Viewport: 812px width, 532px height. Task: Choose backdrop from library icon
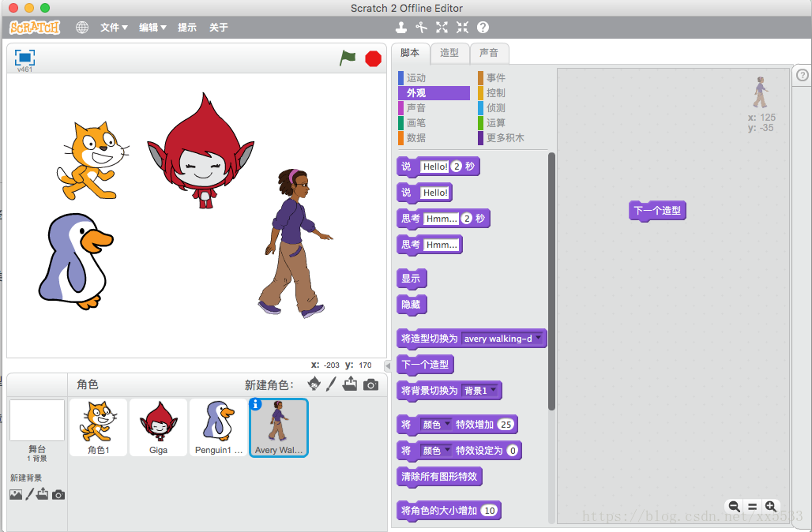click(16, 495)
